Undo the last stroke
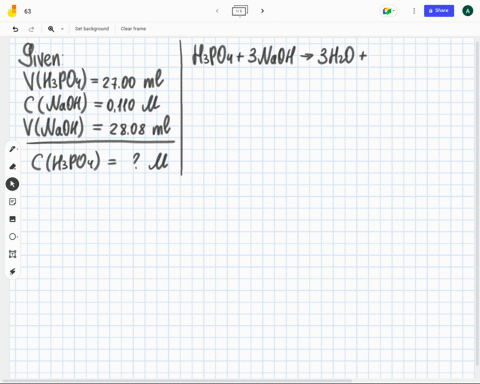480x384 pixels. point(15,29)
